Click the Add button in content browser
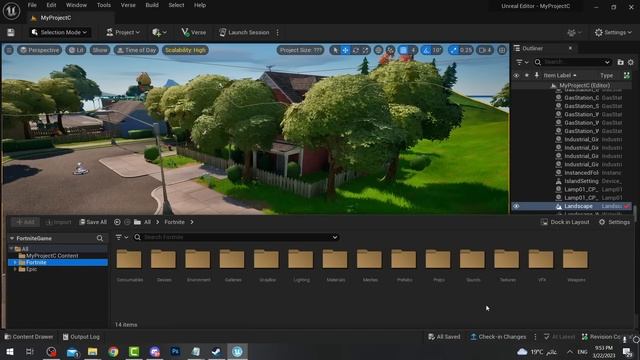Image resolution: width=640 pixels, height=360 pixels. (25, 222)
